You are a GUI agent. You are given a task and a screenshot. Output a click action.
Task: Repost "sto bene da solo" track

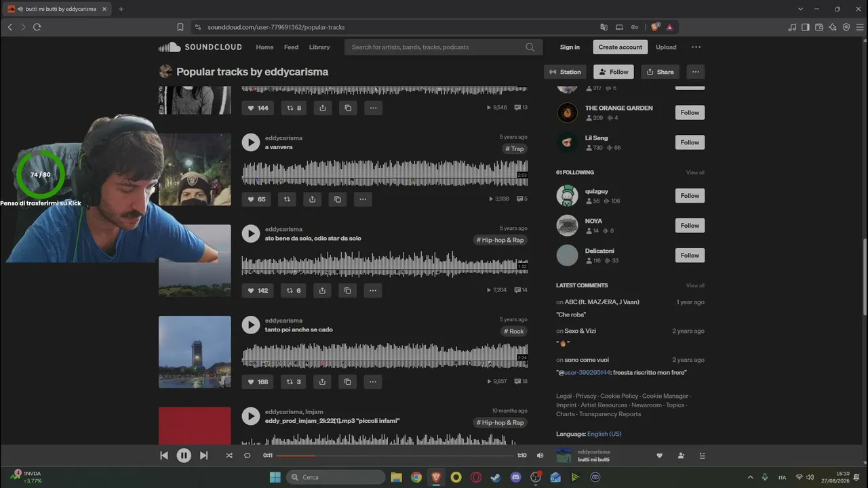click(294, 291)
